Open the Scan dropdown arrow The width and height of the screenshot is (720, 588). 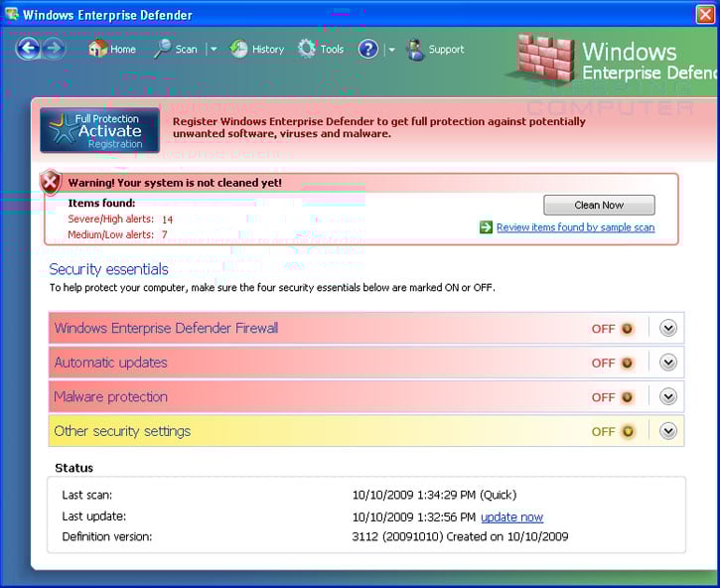click(x=213, y=50)
